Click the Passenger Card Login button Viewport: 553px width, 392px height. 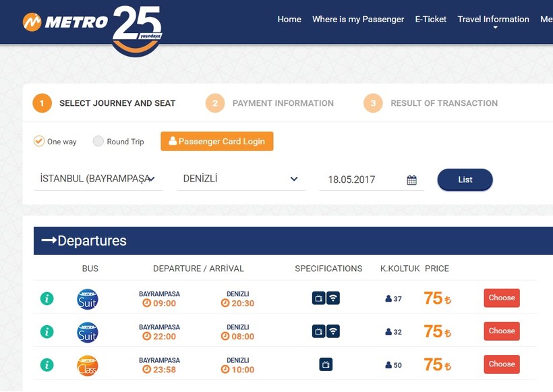pos(217,141)
